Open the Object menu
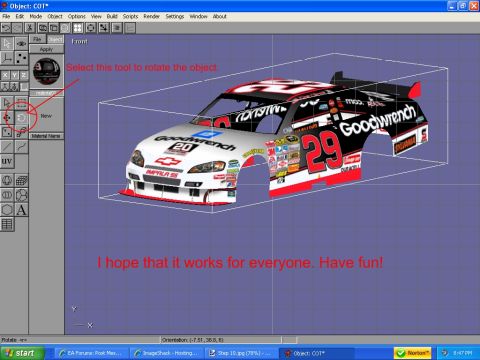This screenshot has width=480, height=360. pyautogui.click(x=55, y=16)
